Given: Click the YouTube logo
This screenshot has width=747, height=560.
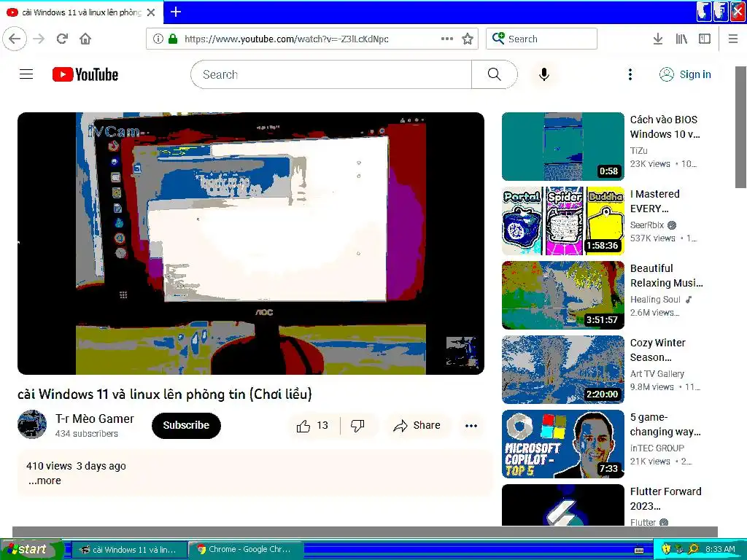Looking at the screenshot, I should point(85,74).
